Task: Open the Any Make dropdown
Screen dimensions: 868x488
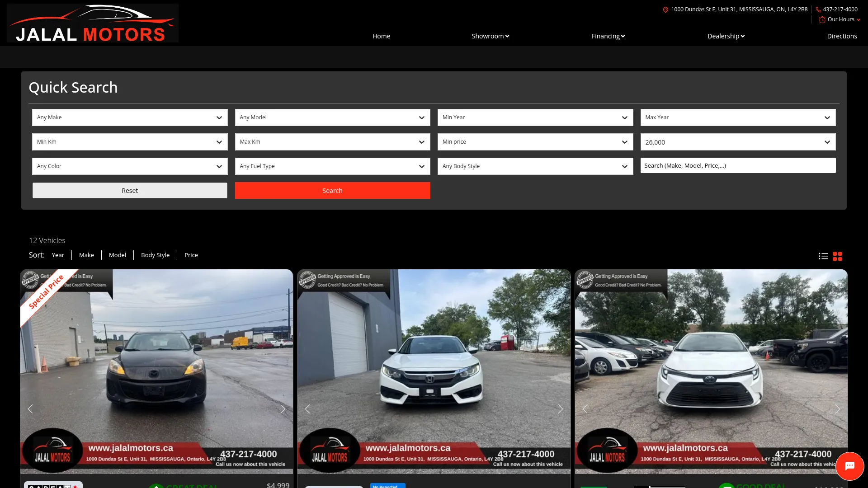Action: click(130, 117)
